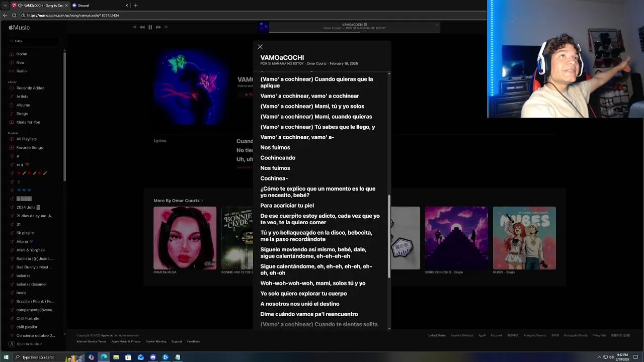
Task: Toggle shuffle in the player controls
Action: (134, 27)
